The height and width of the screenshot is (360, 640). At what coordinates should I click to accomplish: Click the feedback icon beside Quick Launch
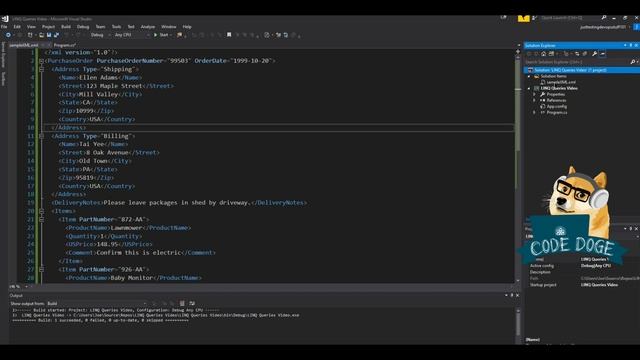[x=534, y=18]
